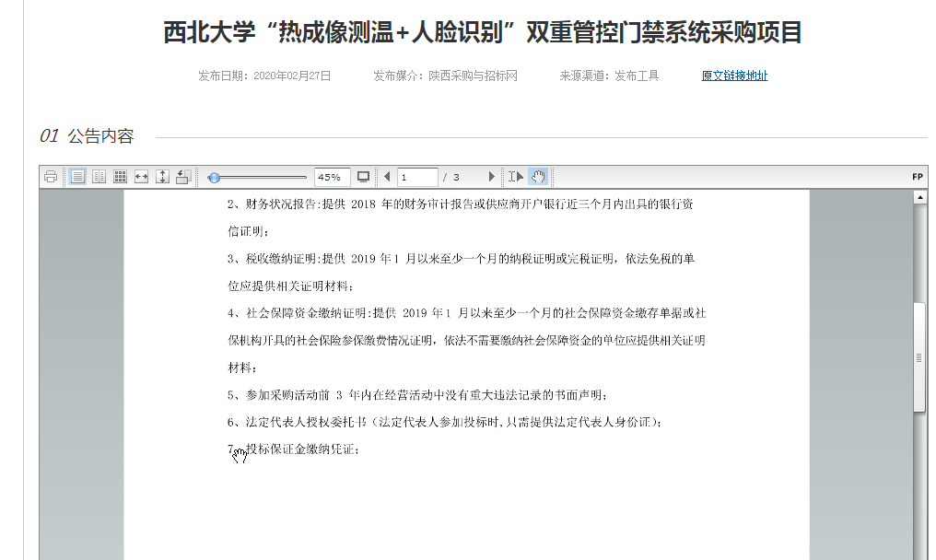Click line 3 税收缴纳证明 text
Screen dimensions: 936x560
[461, 259]
